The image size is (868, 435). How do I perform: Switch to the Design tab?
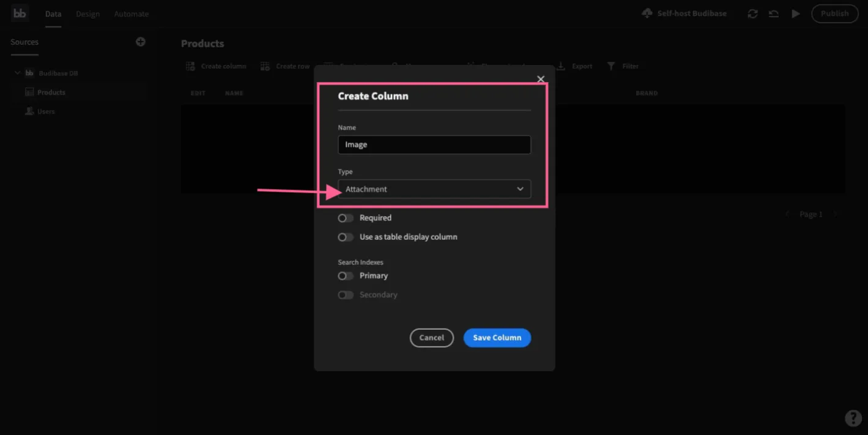pyautogui.click(x=87, y=13)
